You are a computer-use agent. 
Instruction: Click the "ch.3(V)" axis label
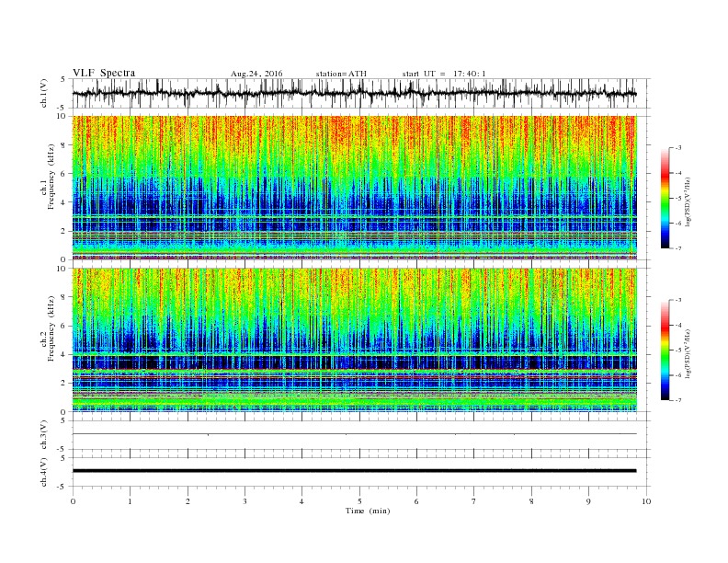click(44, 435)
